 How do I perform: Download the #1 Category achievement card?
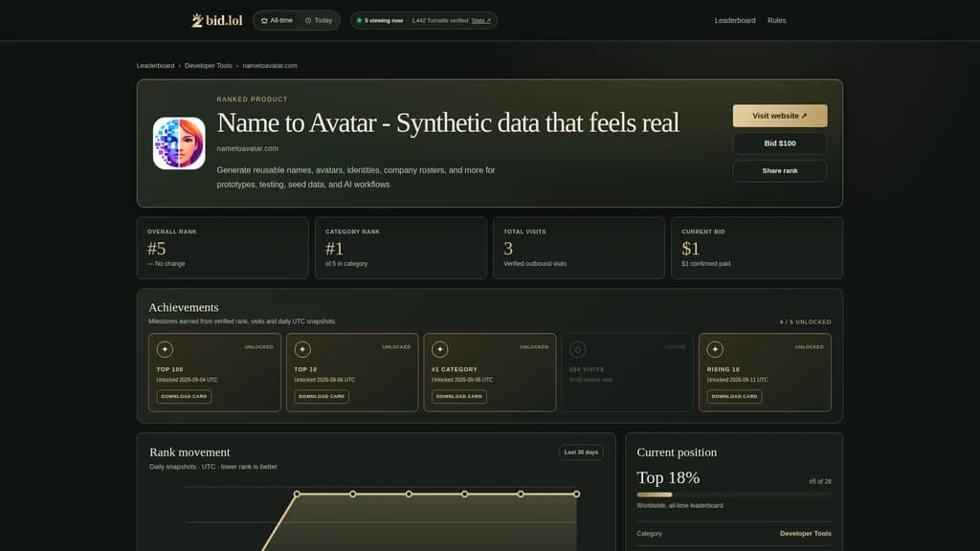click(458, 396)
